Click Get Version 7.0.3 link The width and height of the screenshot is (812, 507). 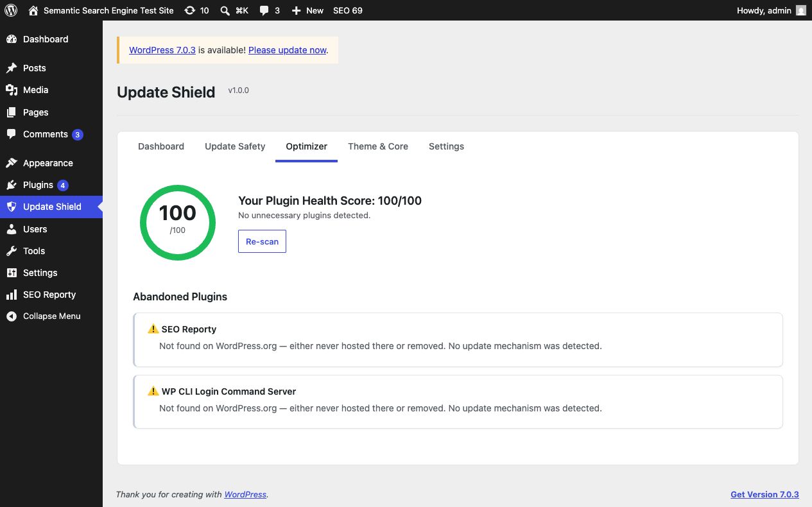click(x=764, y=495)
